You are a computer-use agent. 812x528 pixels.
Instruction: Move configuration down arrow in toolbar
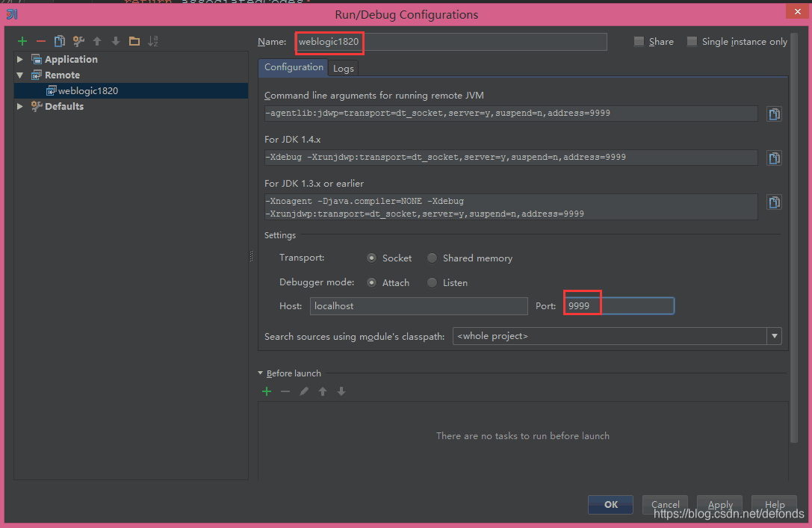tap(116, 41)
